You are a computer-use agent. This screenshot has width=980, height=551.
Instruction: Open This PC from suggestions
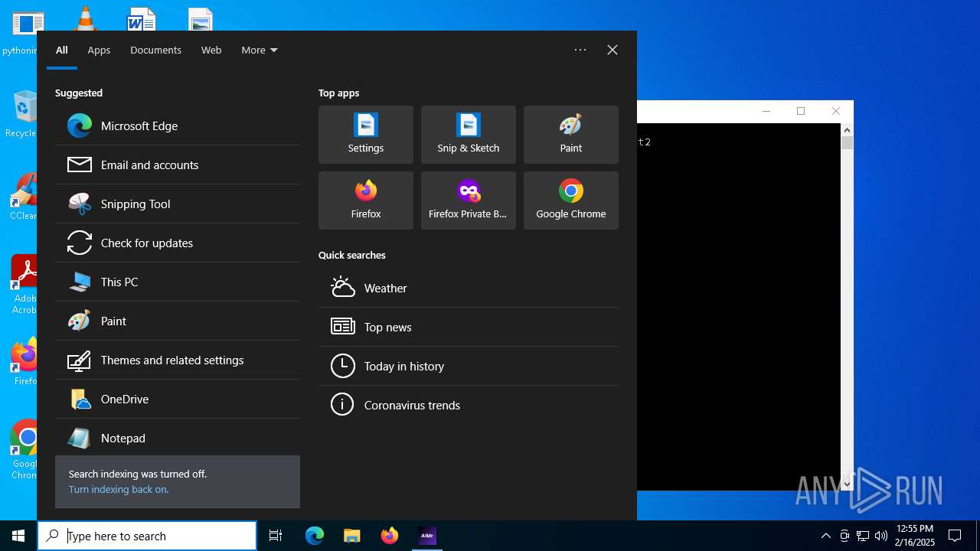click(178, 282)
